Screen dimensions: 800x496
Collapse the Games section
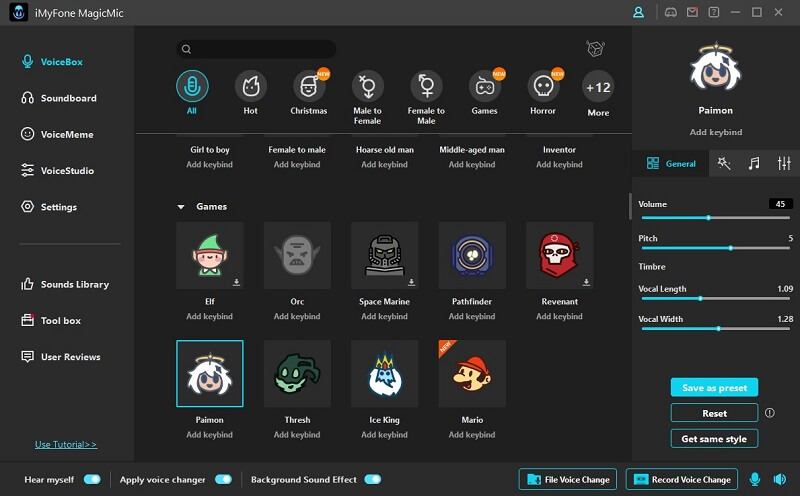[x=181, y=207]
